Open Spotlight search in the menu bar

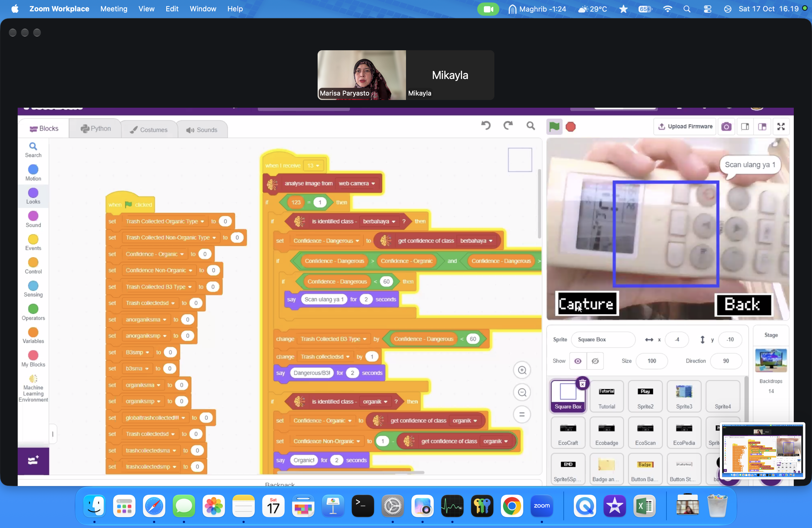687,9
